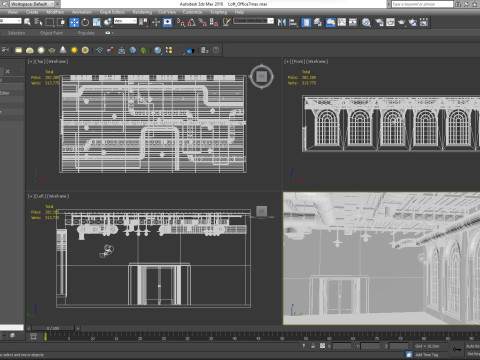Activate Select and Scale tool
The height and width of the screenshot is (360, 480).
[97, 22]
